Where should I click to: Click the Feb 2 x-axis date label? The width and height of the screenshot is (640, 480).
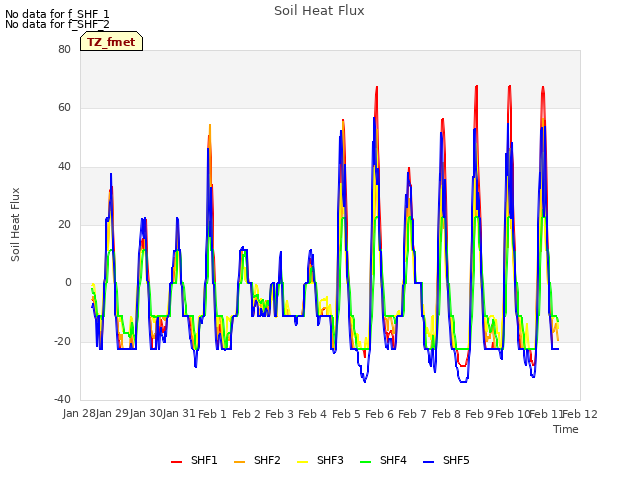coord(246,414)
